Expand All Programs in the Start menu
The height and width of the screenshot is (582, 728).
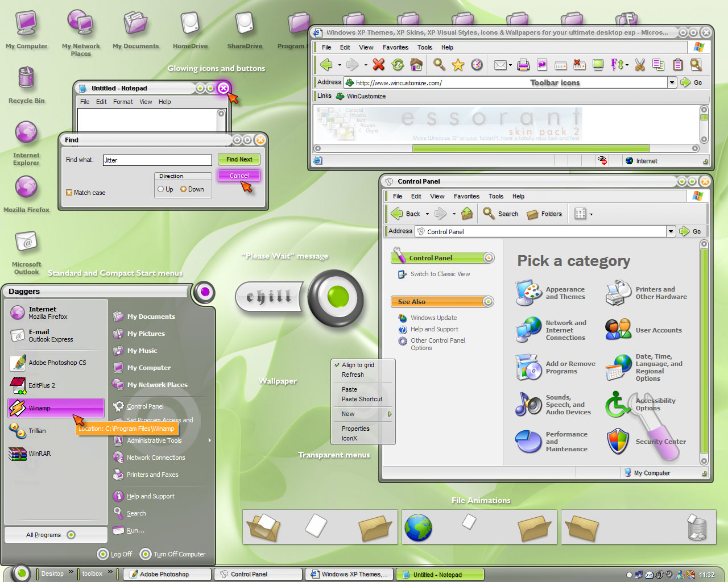click(x=55, y=535)
